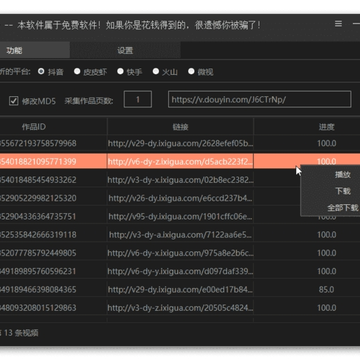Screen dimensions: 360x360
Task: Select link http://v3-dy-x.ixigua.com/02b8ec2382...
Action: point(180,180)
